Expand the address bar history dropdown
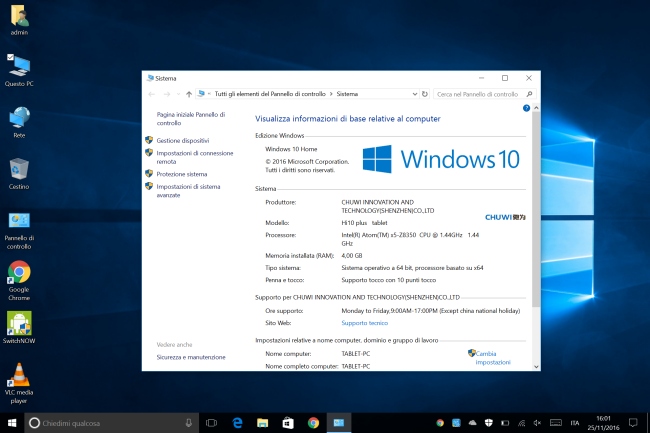Screen dimensions: 650x433 point(415,94)
